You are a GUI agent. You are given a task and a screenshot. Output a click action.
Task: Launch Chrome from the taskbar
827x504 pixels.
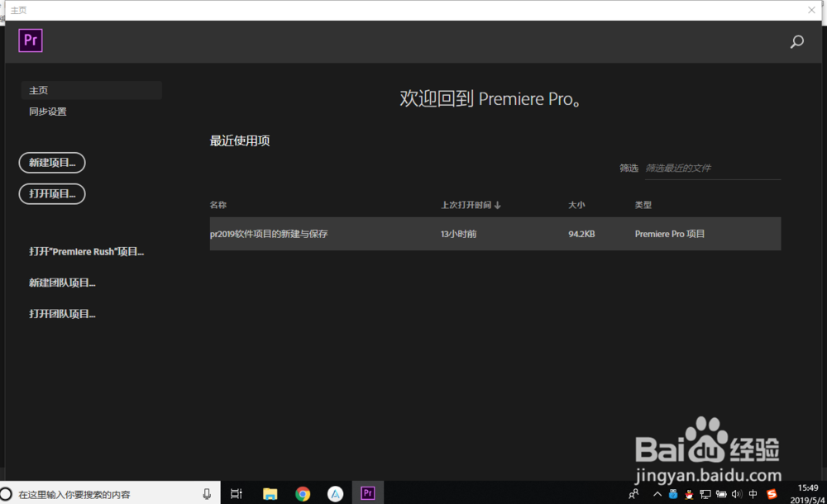pos(303,494)
